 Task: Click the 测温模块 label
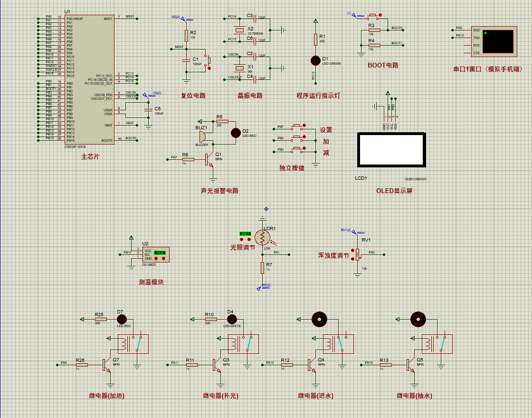coord(152,282)
